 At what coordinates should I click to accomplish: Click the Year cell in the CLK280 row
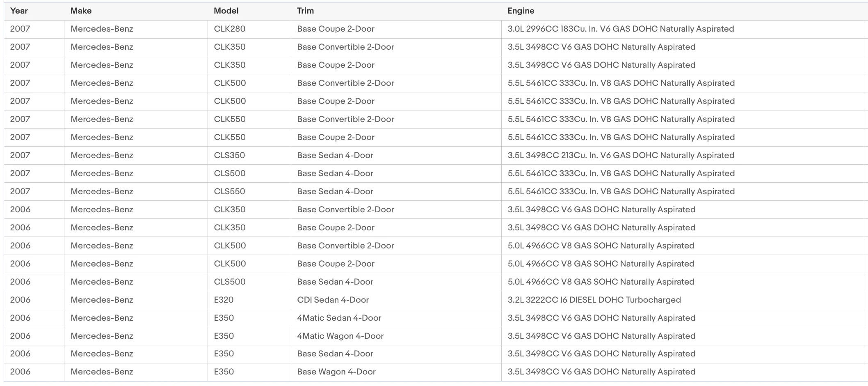[34, 29]
